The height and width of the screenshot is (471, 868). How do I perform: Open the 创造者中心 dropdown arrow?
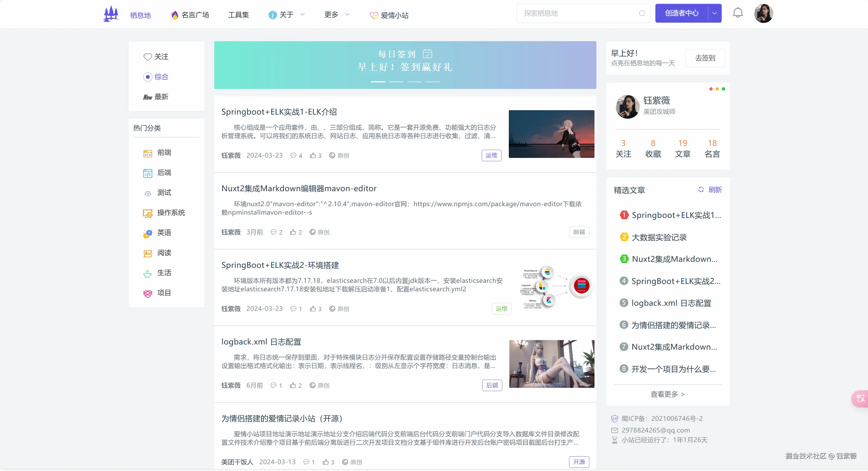[x=714, y=13]
